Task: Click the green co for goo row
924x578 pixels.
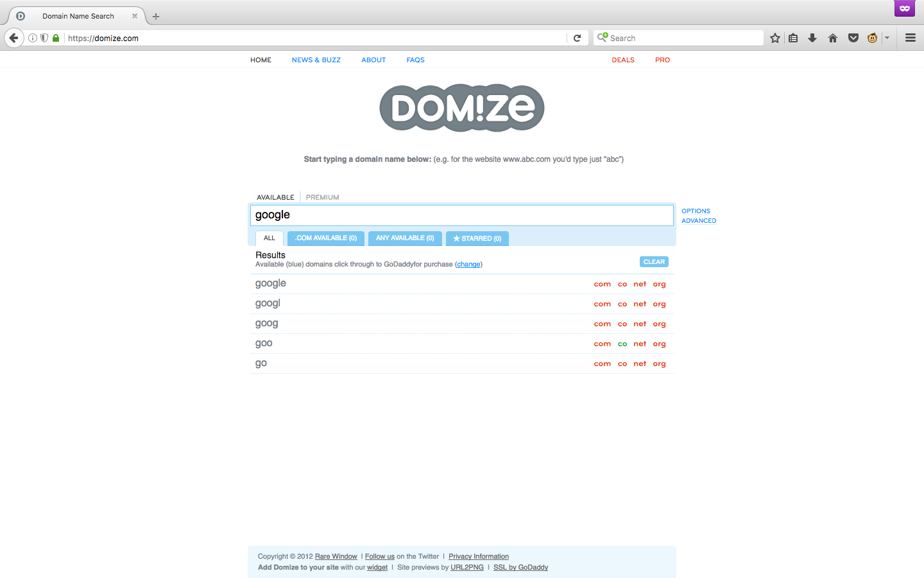Action: (622, 344)
